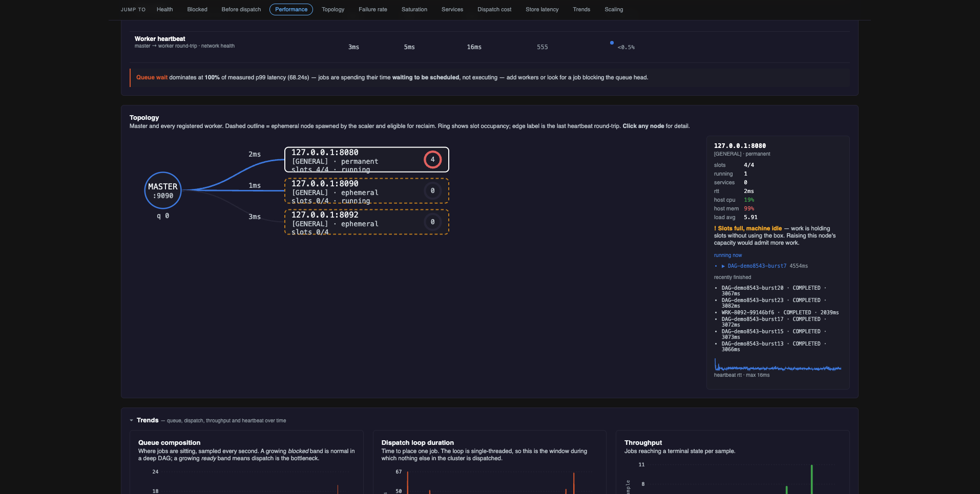Screen dimensions: 980x494
Task: Click the 1ms edge label
Action: tap(255, 185)
